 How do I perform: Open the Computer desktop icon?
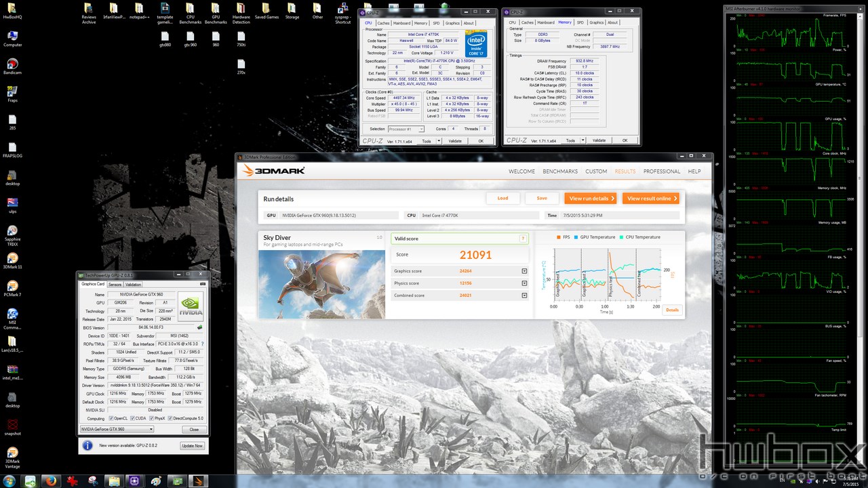click(12, 38)
